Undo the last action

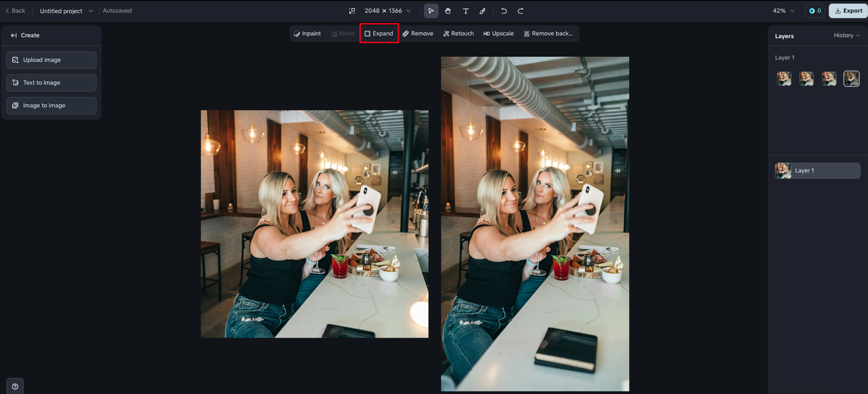tap(504, 11)
